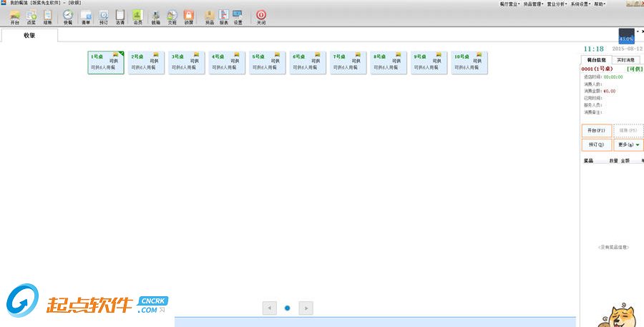Click the 2015-08-12 date text
Viewport: 644px width, 327px height.
point(627,49)
